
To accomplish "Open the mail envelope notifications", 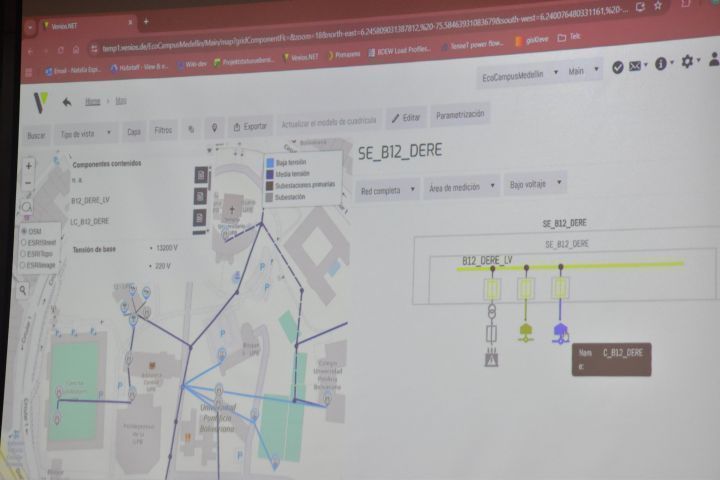I will tap(637, 65).
